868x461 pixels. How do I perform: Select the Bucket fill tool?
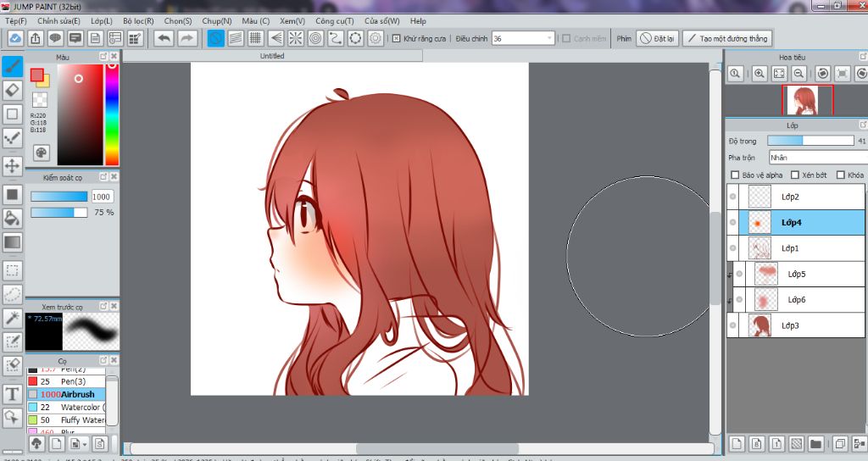coord(12,218)
